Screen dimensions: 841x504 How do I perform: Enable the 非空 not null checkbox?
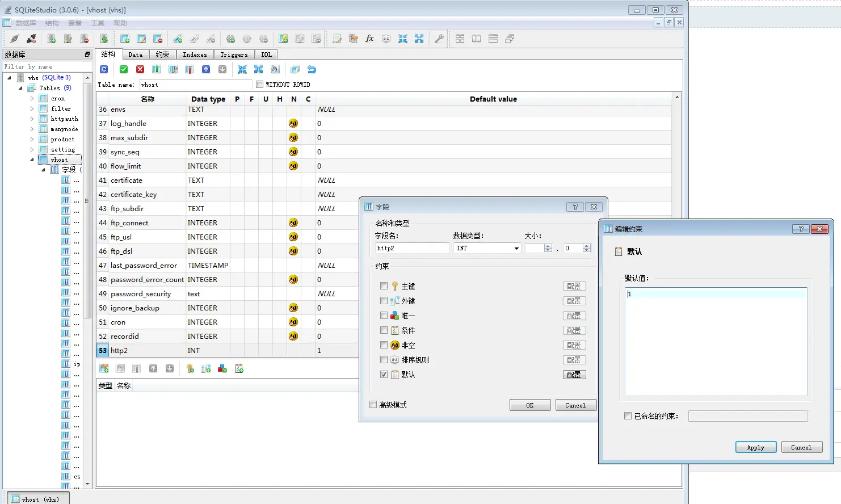point(384,345)
